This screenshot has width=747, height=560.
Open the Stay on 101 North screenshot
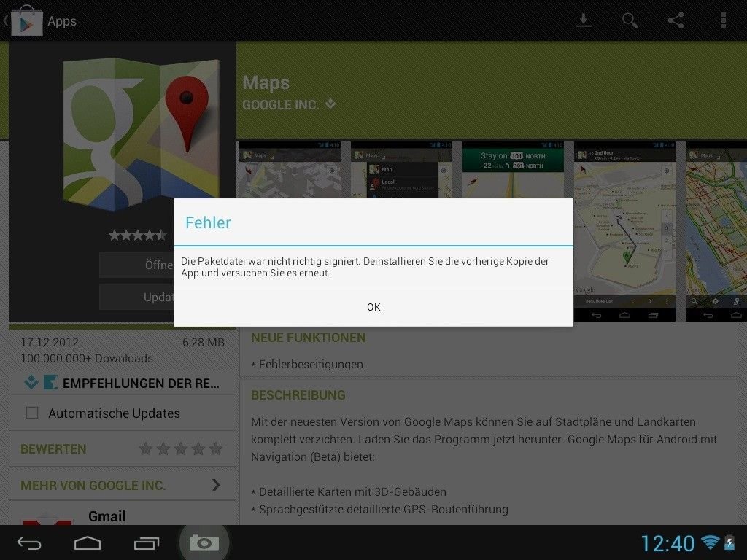513,169
